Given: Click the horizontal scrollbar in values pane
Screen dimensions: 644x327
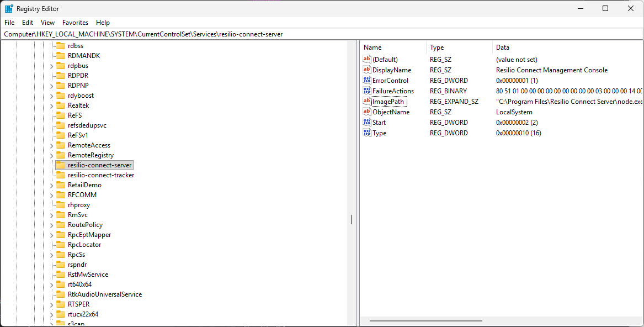Looking at the screenshot, I should 425,320.
